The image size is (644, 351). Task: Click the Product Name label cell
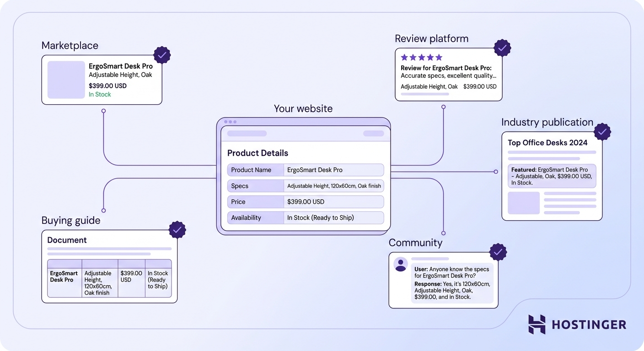tap(256, 170)
